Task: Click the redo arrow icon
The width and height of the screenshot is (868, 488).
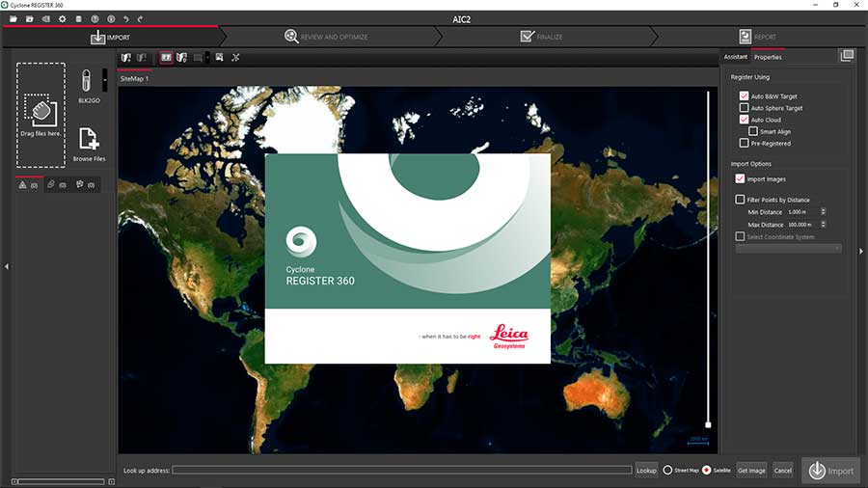Action: 140,19
